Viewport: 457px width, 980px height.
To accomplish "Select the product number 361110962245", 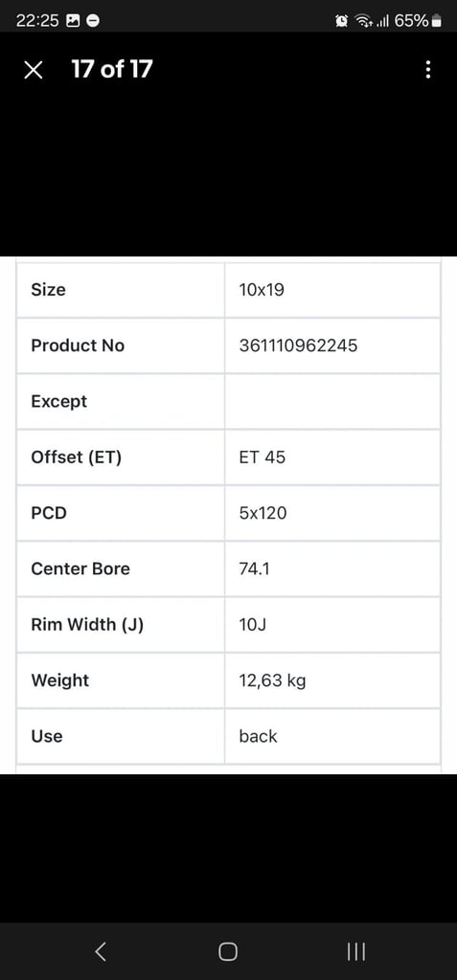I will (298, 345).
